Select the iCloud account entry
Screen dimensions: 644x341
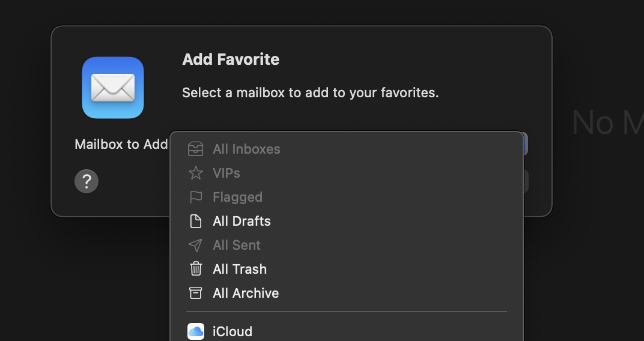pyautogui.click(x=232, y=331)
